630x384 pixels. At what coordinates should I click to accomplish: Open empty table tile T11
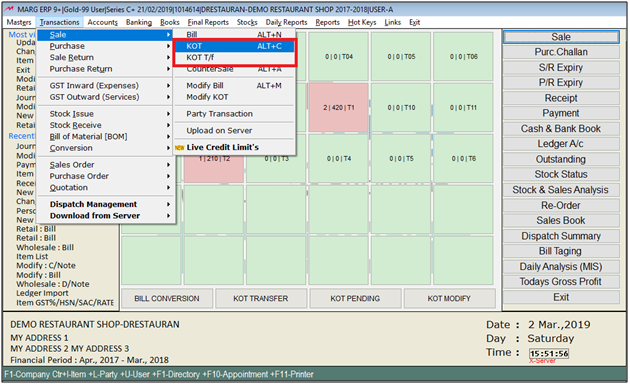463,108
